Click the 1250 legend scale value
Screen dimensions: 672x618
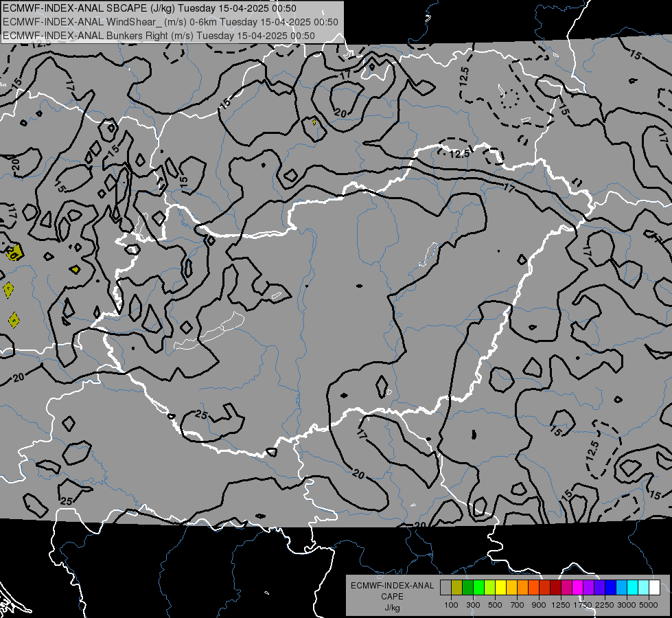click(561, 605)
